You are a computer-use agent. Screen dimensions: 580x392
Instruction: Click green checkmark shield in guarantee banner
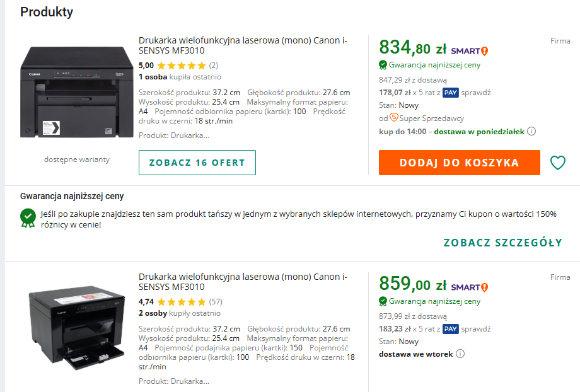[28, 216]
